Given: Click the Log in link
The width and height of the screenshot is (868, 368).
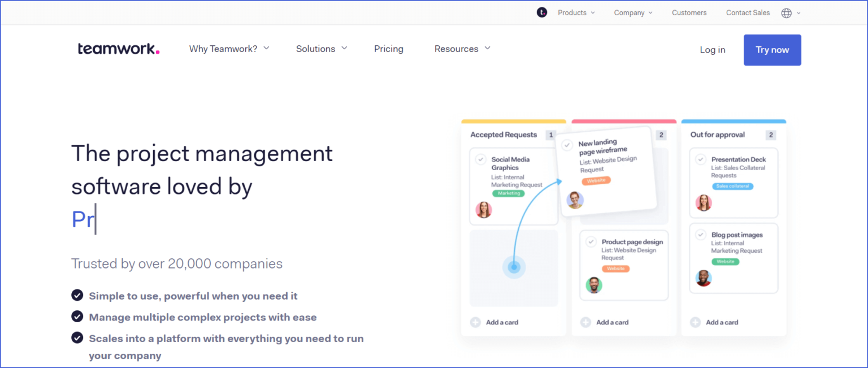Looking at the screenshot, I should (712, 50).
